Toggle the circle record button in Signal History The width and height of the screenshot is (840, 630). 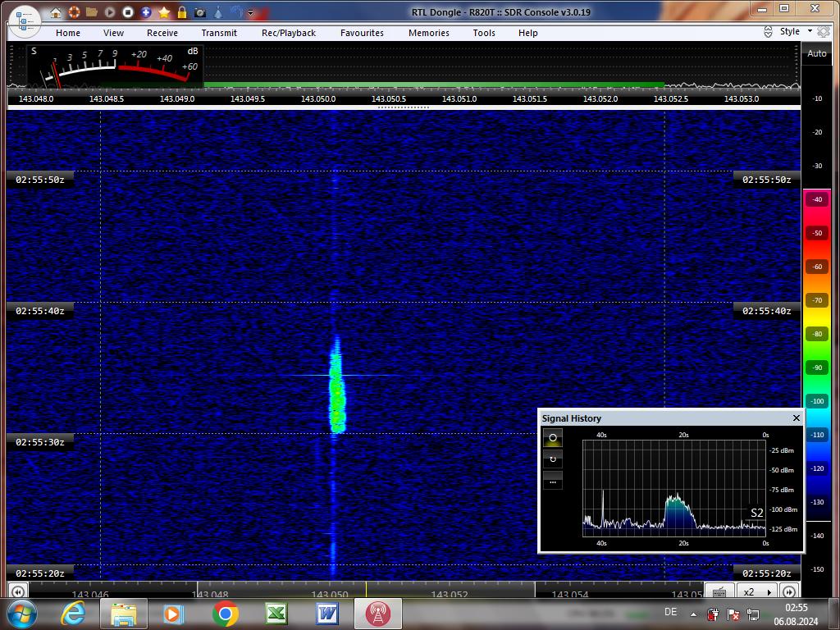(x=553, y=438)
